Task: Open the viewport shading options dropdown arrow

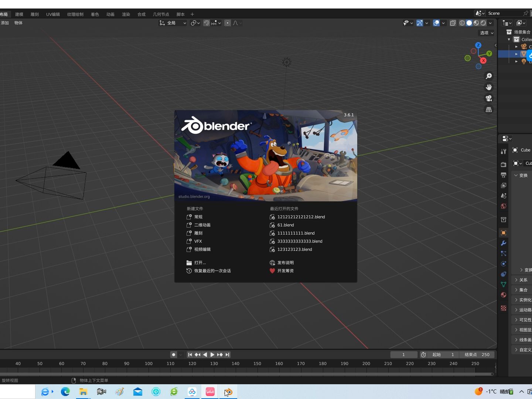Action: pos(491,23)
